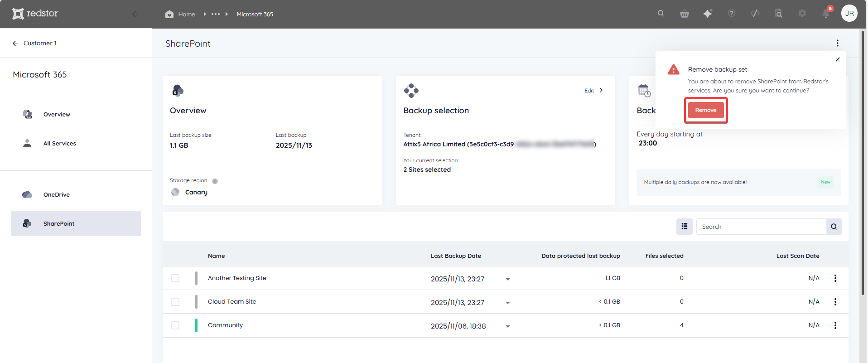The width and height of the screenshot is (868, 363).
Task: Click the Redstor logo
Action: click(x=35, y=14)
